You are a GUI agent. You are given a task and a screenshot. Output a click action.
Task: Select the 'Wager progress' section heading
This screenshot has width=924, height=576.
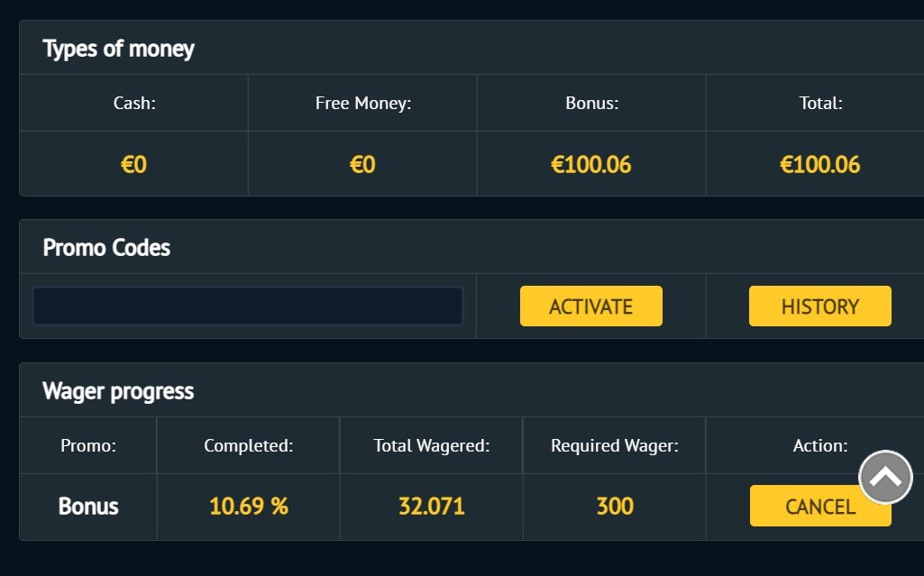pos(118,391)
